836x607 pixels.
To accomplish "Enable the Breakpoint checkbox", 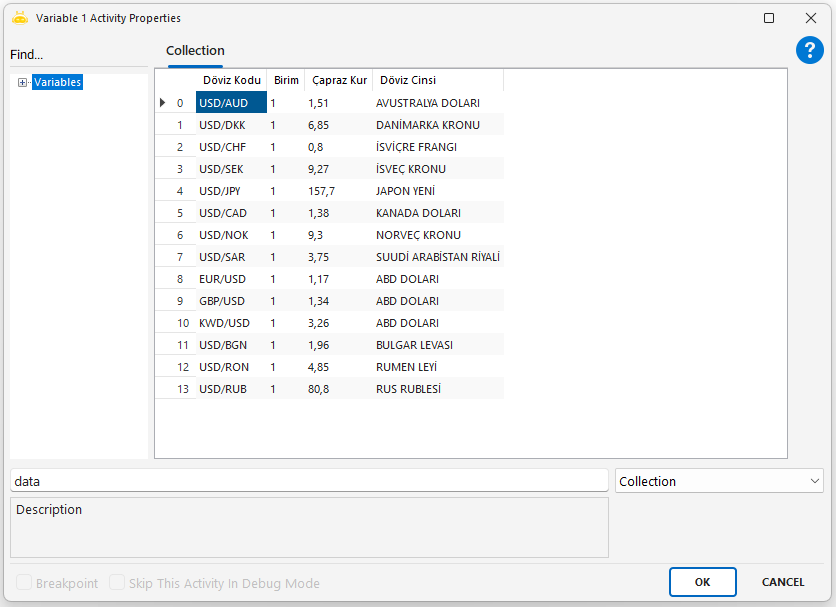I will pyautogui.click(x=23, y=583).
